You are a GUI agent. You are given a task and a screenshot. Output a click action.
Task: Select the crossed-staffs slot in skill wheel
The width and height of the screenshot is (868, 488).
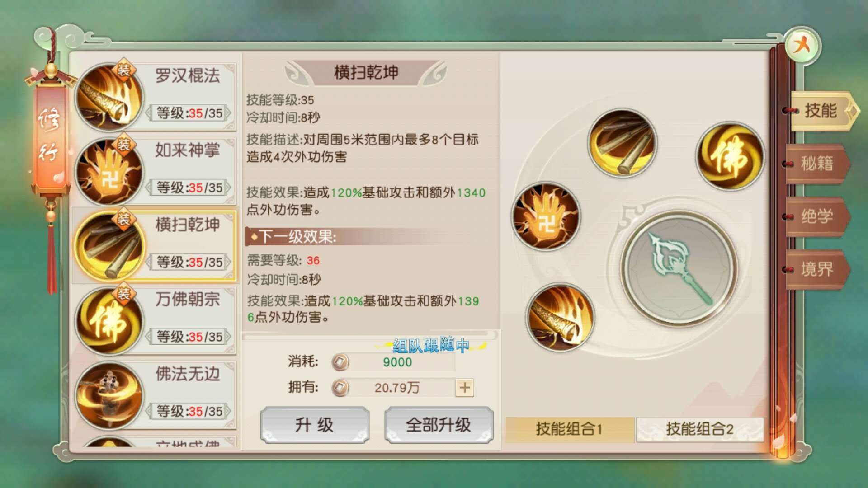(x=622, y=143)
